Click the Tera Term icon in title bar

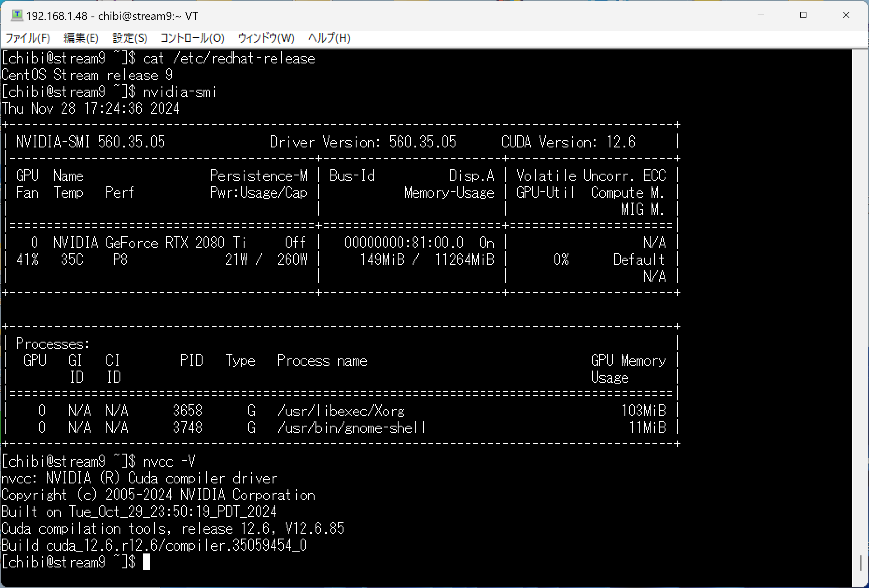click(x=17, y=15)
